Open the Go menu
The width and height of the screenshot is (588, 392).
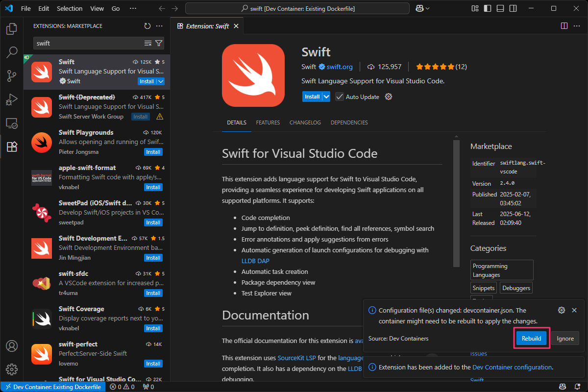tap(116, 8)
